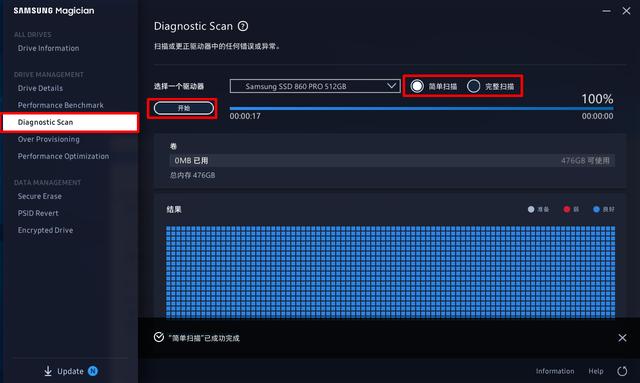
Task: Open Drive Details in the sidebar
Action: point(40,88)
